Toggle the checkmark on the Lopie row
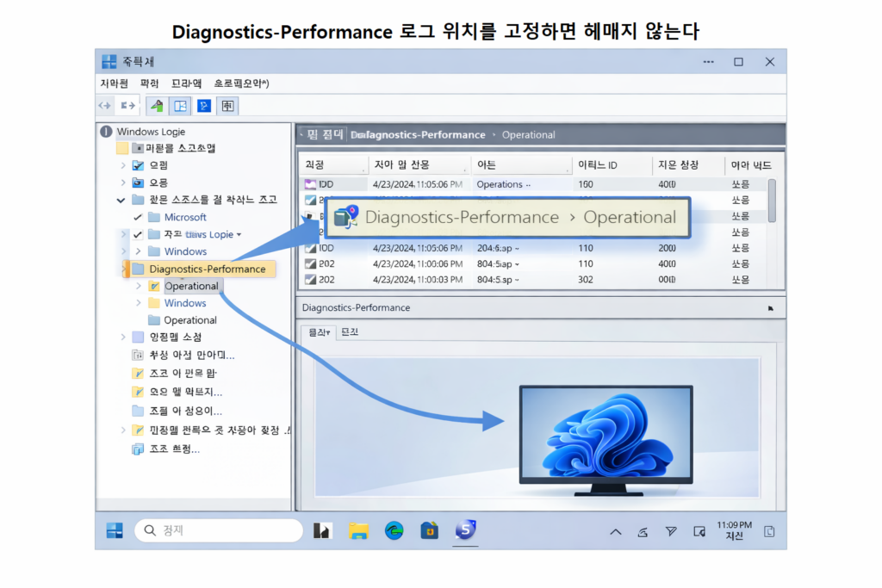 click(x=138, y=234)
